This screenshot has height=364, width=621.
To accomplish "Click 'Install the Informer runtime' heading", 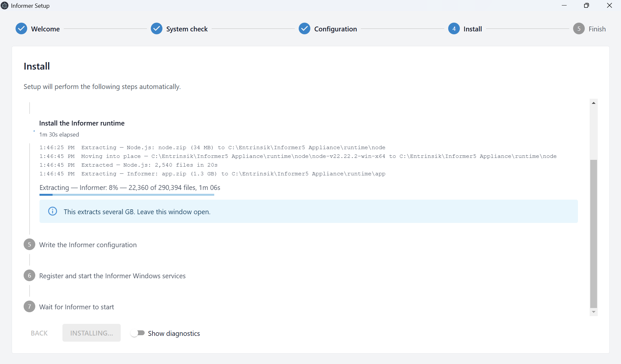I will pos(82,123).
